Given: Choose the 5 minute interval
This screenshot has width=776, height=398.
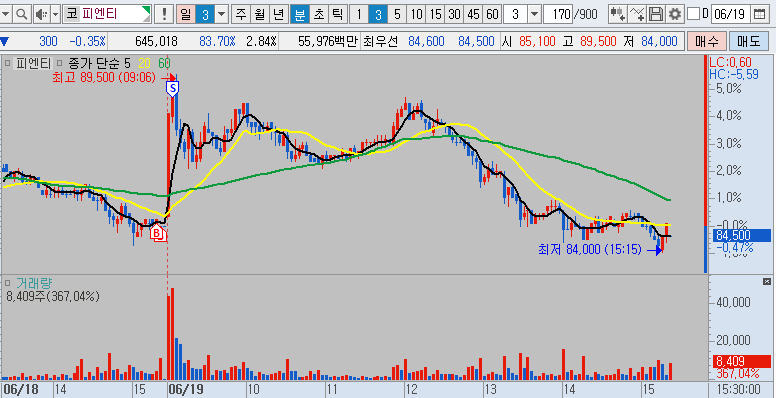Looking at the screenshot, I should coord(397,14).
